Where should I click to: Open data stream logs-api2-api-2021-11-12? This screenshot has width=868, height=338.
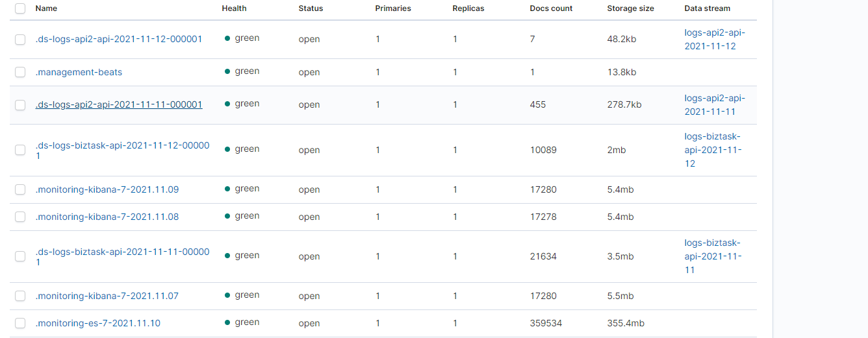tap(715, 40)
